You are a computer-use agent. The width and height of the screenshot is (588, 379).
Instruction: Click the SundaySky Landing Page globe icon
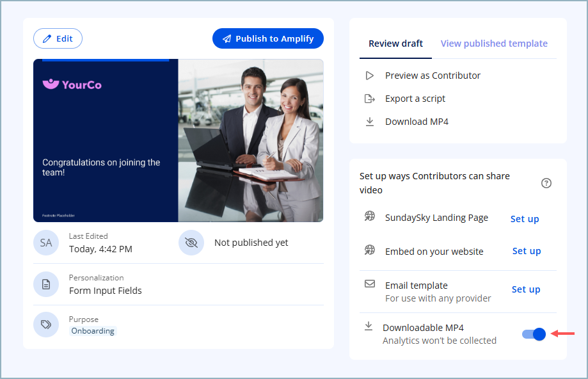369,216
